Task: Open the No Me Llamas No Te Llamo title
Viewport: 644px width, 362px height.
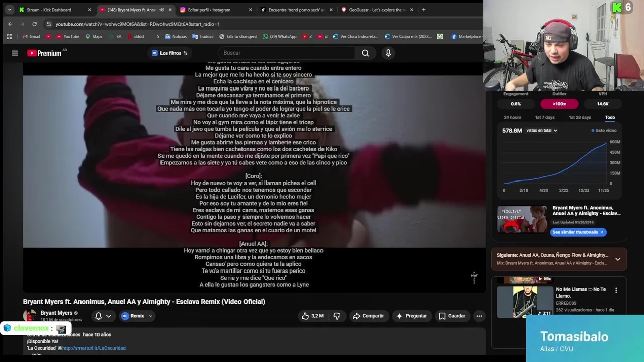Action: pos(581,292)
